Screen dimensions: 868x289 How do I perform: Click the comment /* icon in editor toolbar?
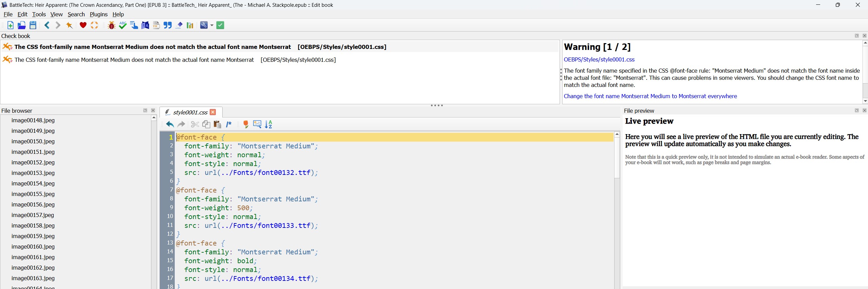229,124
